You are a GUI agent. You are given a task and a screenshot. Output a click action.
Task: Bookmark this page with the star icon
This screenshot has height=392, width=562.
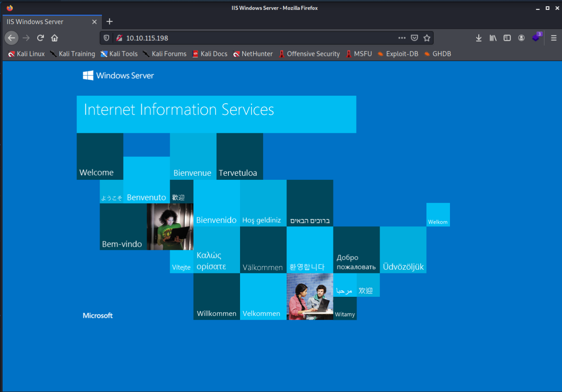[426, 38]
